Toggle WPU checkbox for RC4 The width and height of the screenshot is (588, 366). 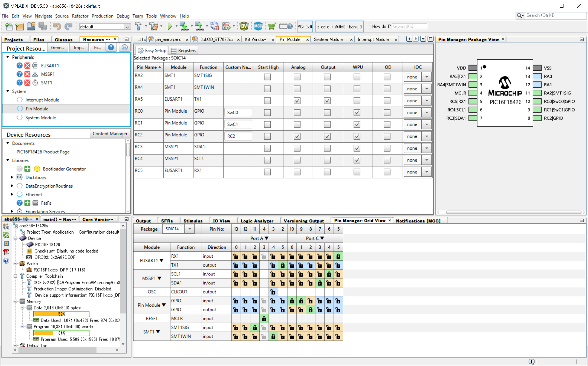(357, 160)
